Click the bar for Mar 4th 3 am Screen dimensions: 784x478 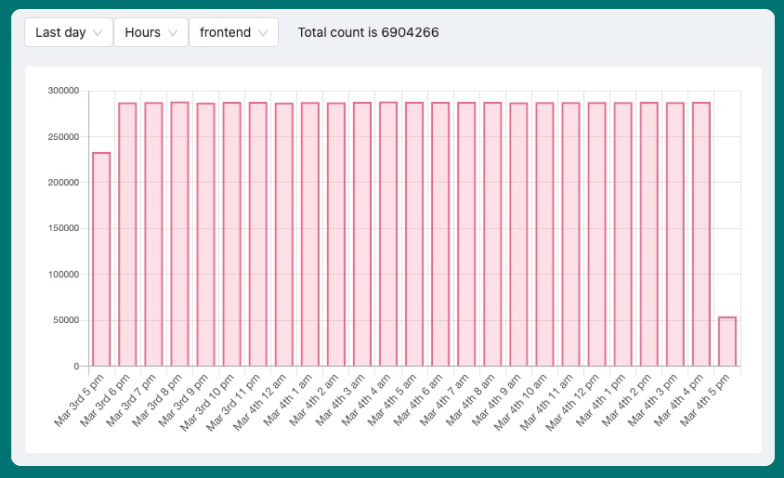coord(362,234)
